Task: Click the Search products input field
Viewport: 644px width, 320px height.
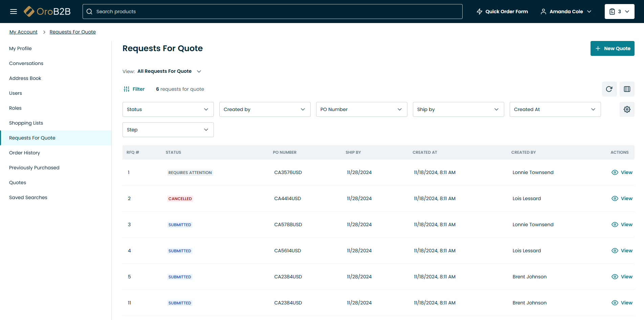Action: click(272, 12)
